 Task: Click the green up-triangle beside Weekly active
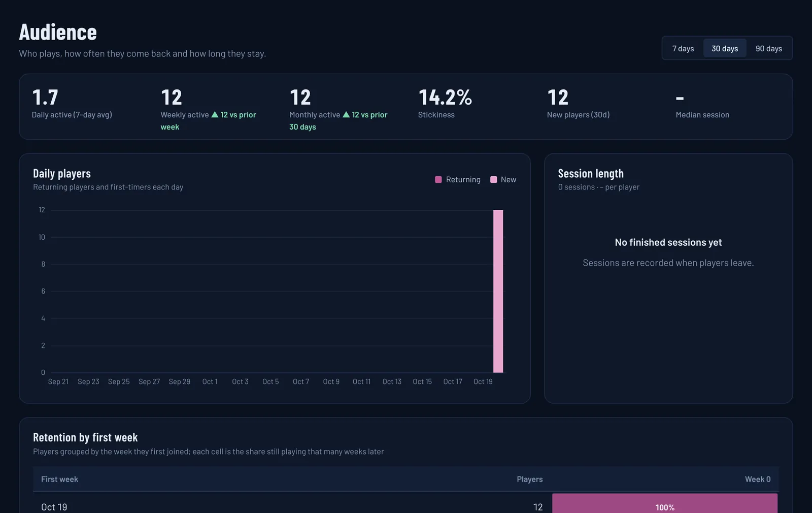click(215, 115)
